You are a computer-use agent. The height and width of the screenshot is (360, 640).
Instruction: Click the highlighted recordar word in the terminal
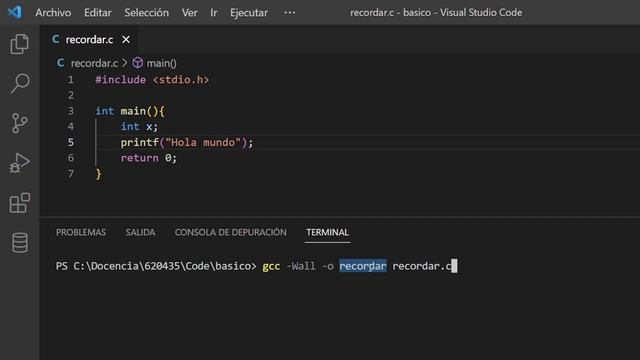(x=363, y=266)
